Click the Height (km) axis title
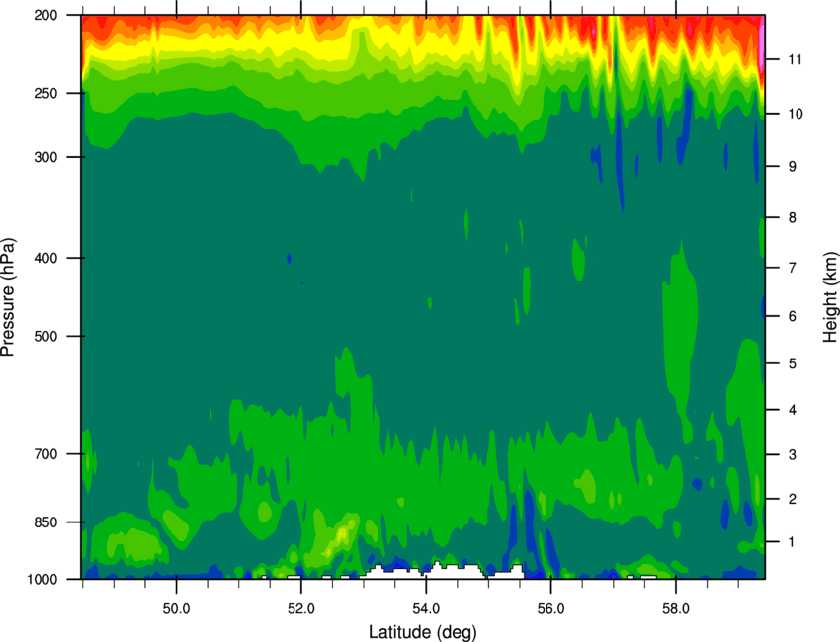The height and width of the screenshot is (642, 840). pyautogui.click(x=830, y=296)
